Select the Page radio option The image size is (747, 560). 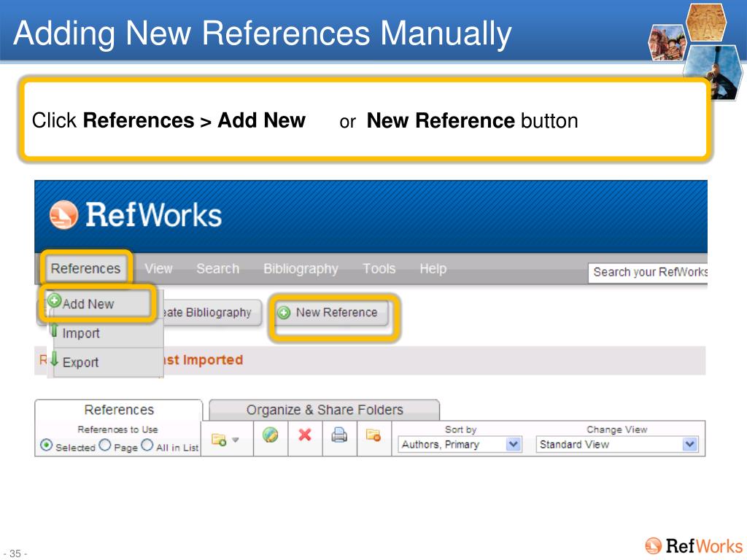[105, 446]
